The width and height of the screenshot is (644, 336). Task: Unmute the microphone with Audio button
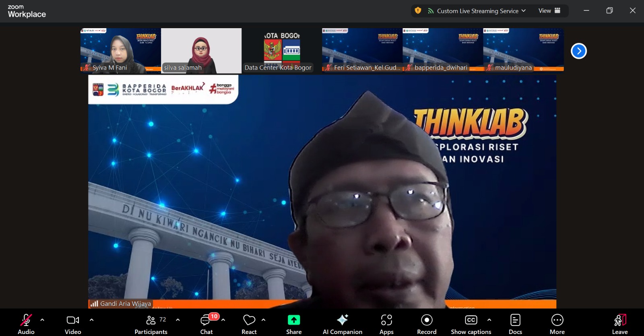(x=26, y=320)
